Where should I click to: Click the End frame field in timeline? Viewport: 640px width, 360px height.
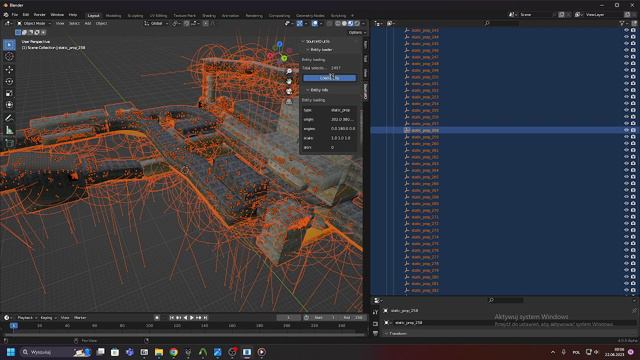(353, 318)
